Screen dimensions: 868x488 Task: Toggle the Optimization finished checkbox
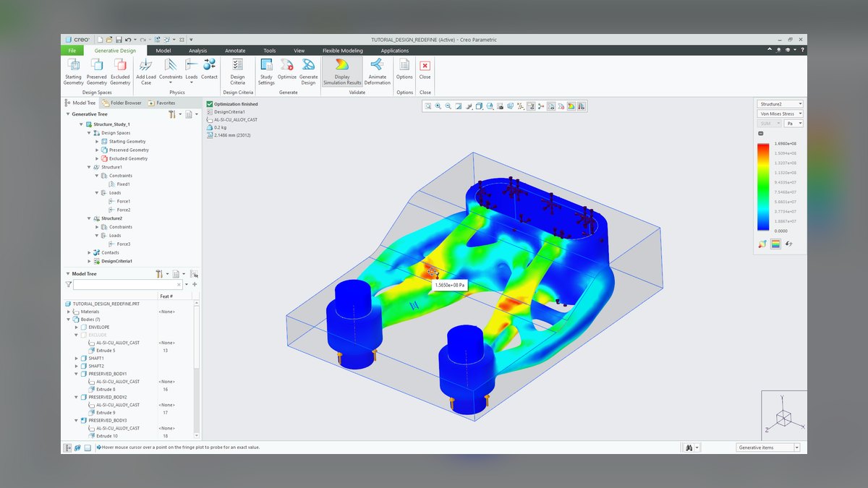point(210,104)
